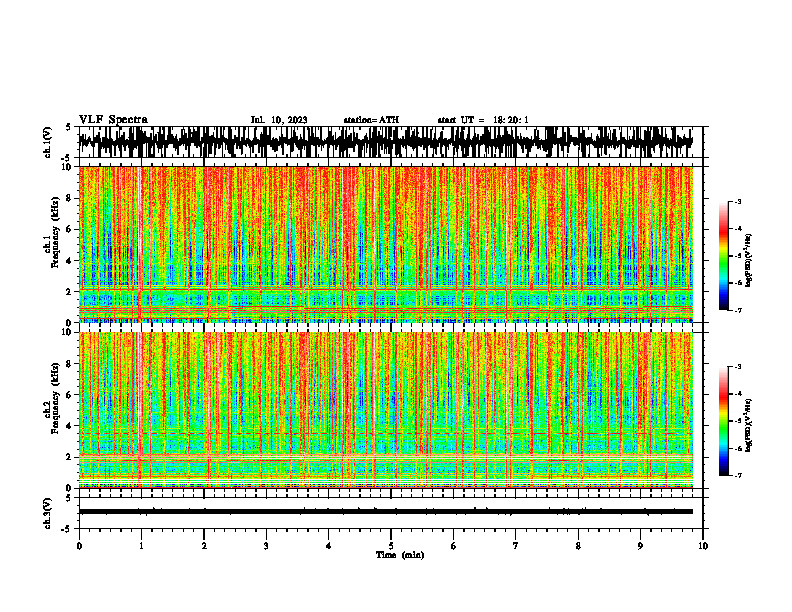Click time axis tick label "7"
Screen dimensions: 792x612
516,546
